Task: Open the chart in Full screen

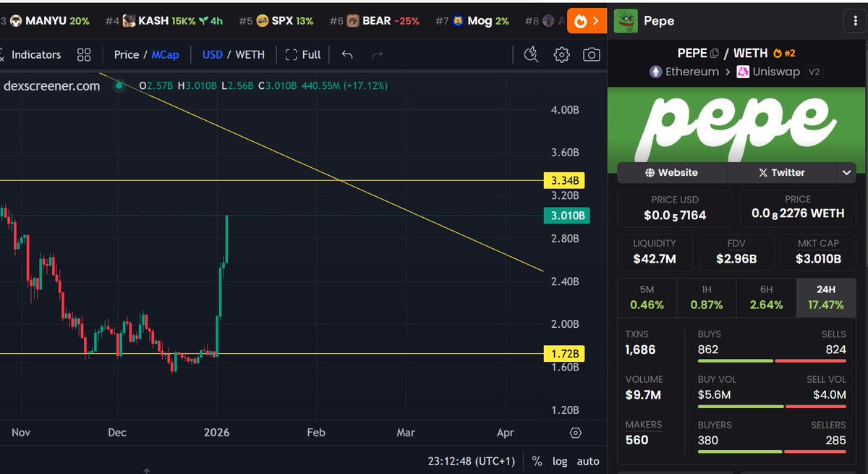Action: tap(303, 54)
